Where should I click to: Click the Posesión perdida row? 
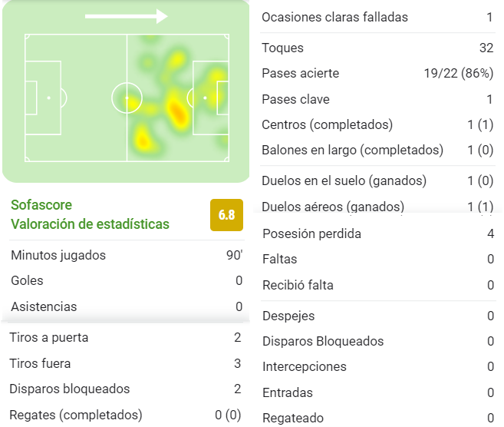pyautogui.click(x=378, y=233)
